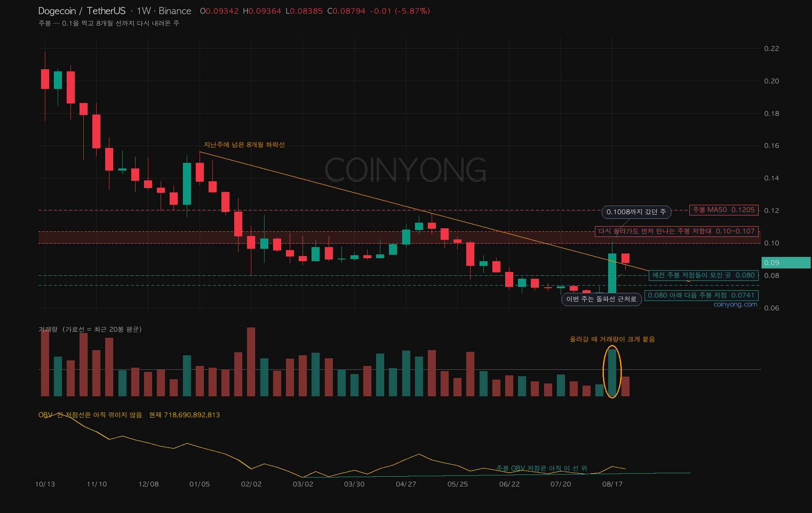
Task: Select the teal 주봉 OBV 저점 line label
Action: [x=541, y=469]
